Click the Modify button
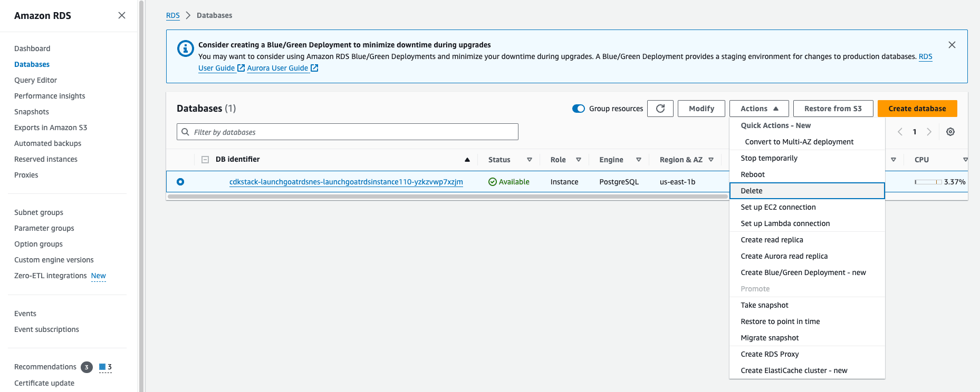 pyautogui.click(x=702, y=109)
